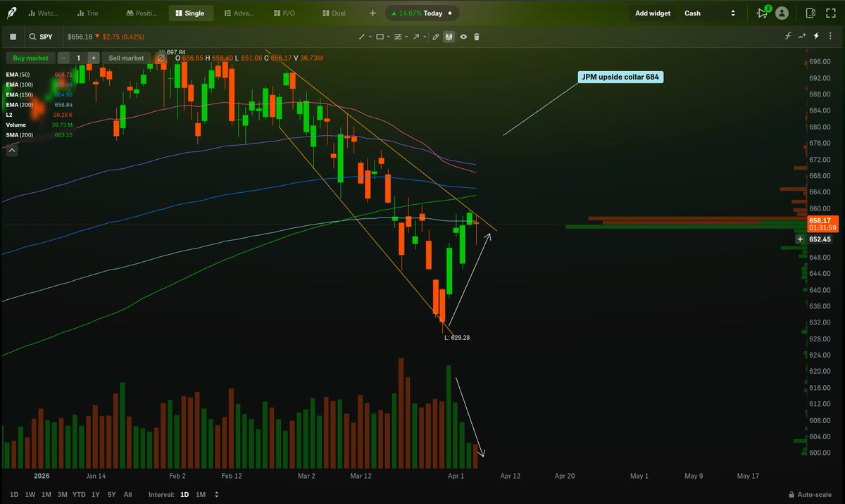
Task: Select the 1M candle interval
Action: (x=201, y=495)
